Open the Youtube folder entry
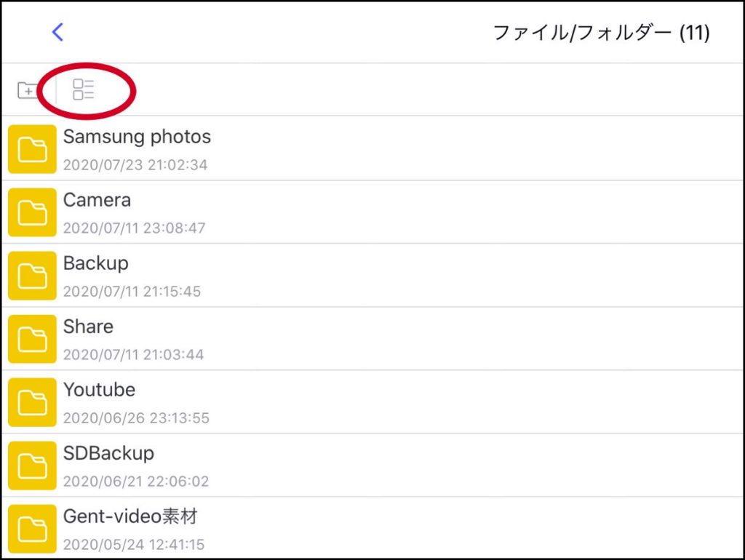Viewport: 745px width, 560px height. pos(372,402)
